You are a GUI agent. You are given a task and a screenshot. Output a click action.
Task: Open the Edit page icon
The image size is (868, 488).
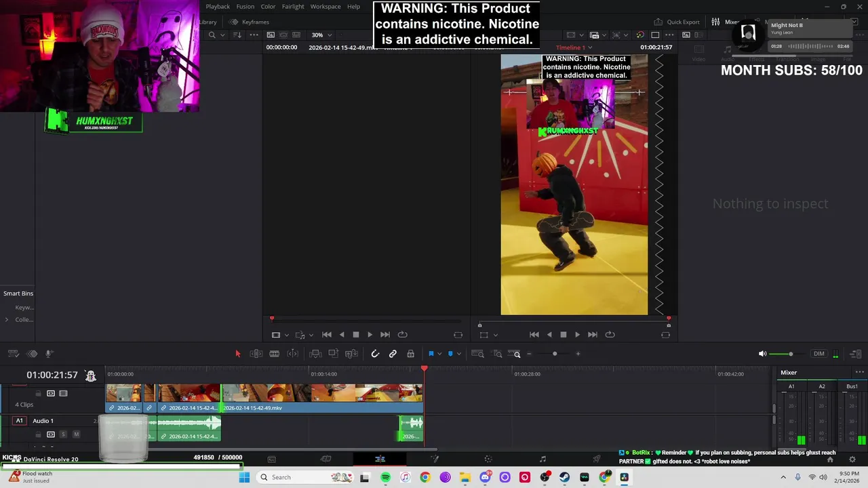[380, 459]
